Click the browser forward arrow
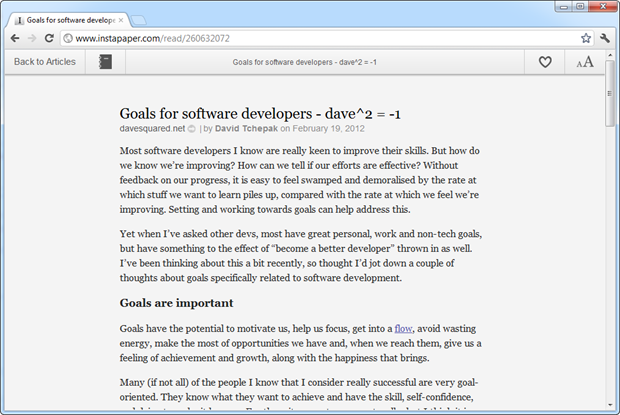The width and height of the screenshot is (620, 415). tap(32, 38)
